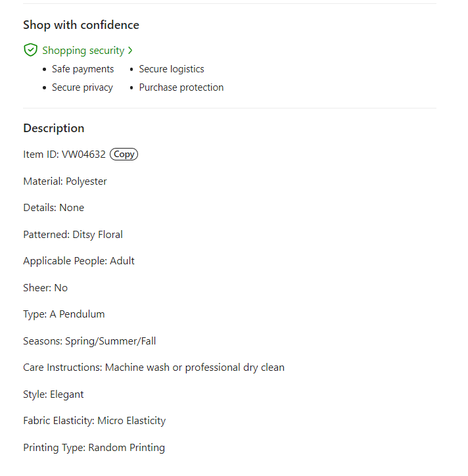Click the Applicable People: Adult line
468x476 pixels.
tap(79, 261)
